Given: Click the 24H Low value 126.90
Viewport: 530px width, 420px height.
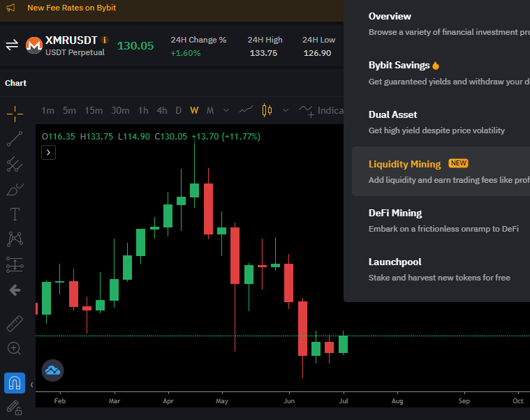Looking at the screenshot, I should (x=317, y=53).
